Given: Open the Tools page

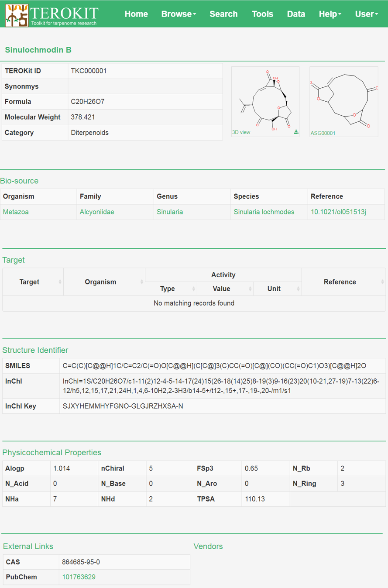Looking at the screenshot, I should pyautogui.click(x=262, y=14).
